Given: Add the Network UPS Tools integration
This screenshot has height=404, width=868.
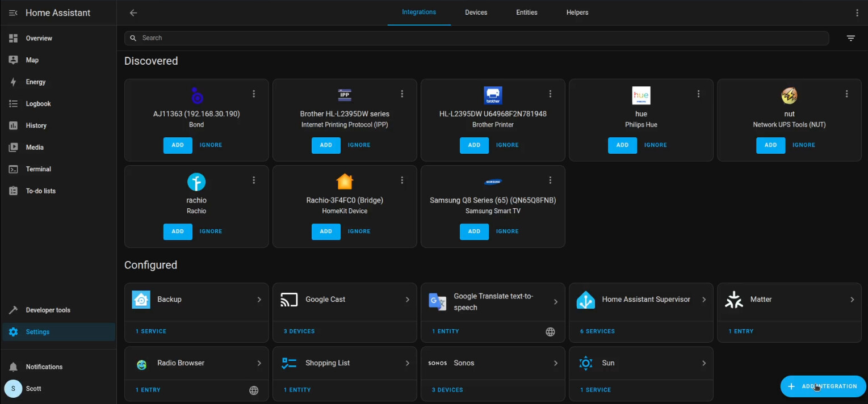Looking at the screenshot, I should [770, 145].
